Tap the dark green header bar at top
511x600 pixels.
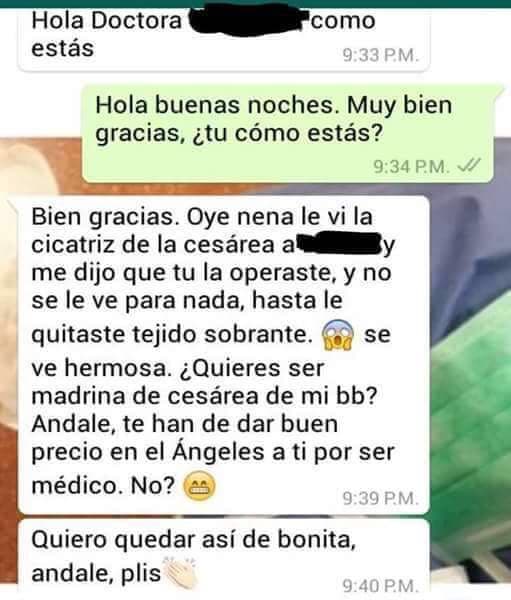(255, 5)
